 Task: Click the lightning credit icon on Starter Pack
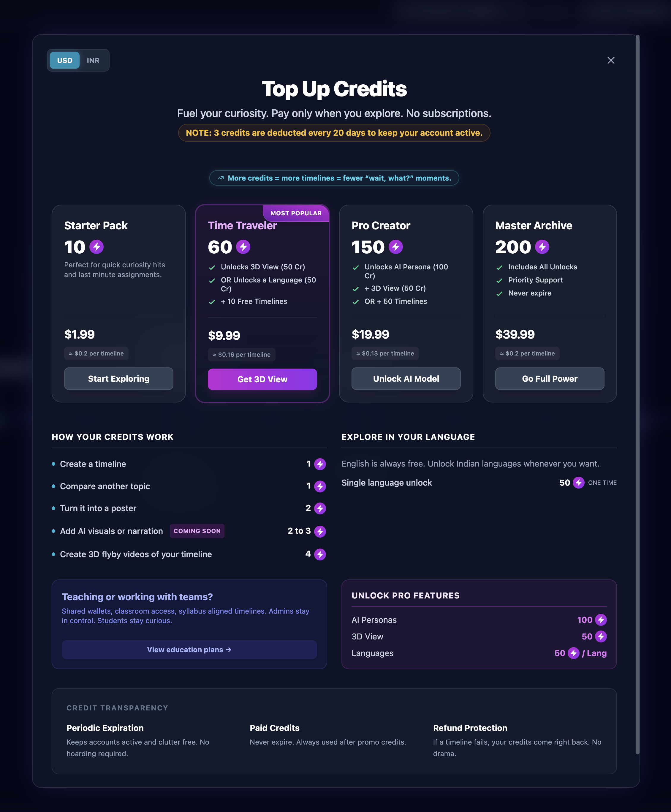96,247
